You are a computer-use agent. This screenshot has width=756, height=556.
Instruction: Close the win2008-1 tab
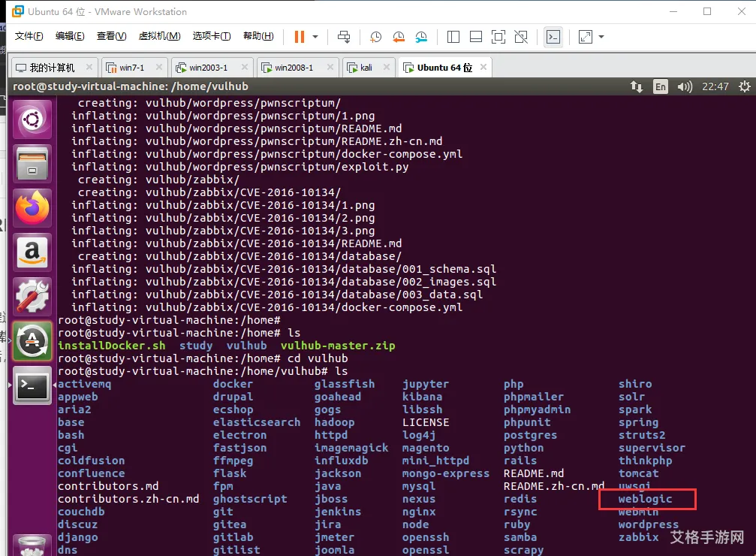click(x=330, y=67)
